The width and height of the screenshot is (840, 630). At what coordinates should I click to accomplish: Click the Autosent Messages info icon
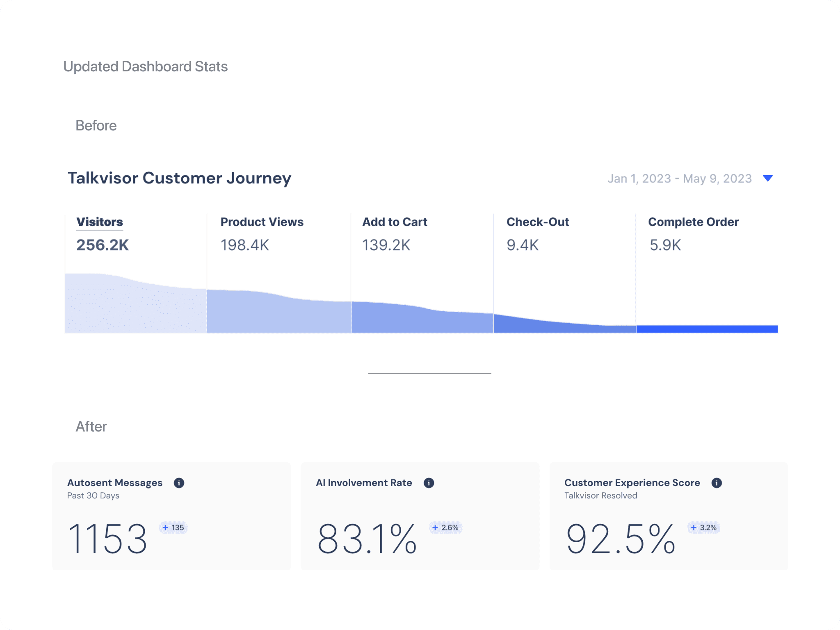179,483
